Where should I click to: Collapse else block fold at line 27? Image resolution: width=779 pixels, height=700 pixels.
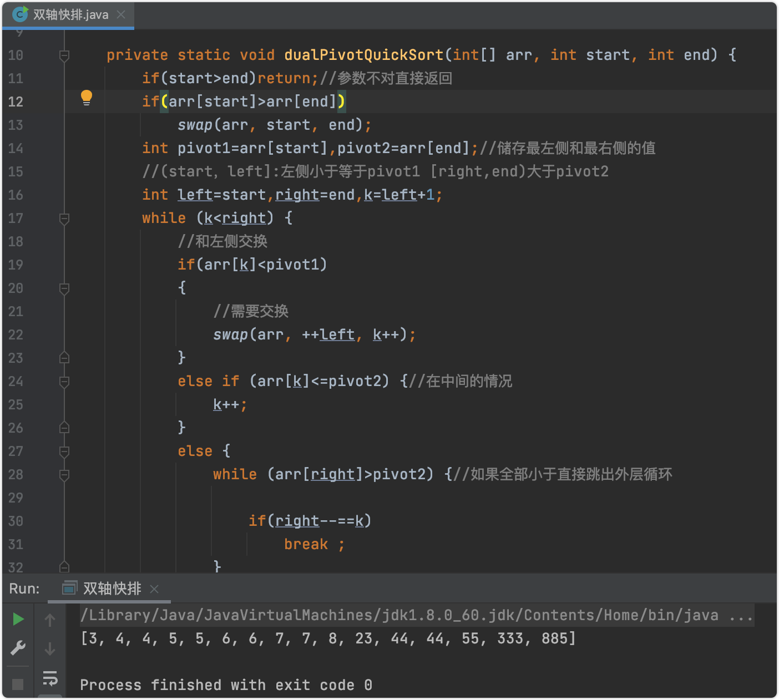point(64,452)
